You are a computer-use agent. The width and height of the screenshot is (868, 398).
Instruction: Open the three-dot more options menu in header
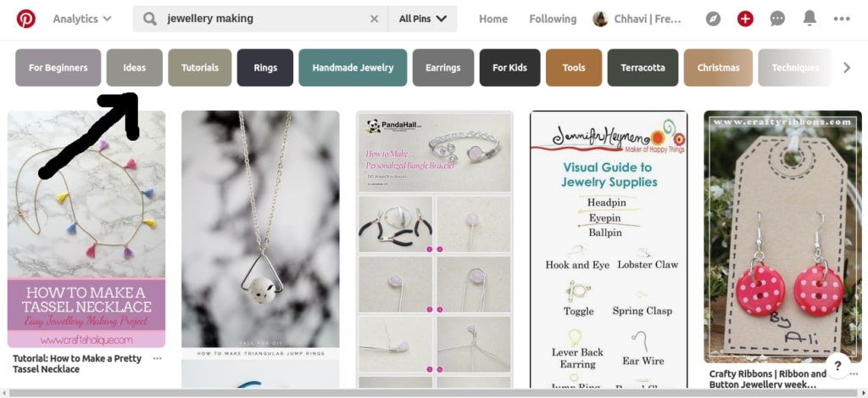click(842, 19)
